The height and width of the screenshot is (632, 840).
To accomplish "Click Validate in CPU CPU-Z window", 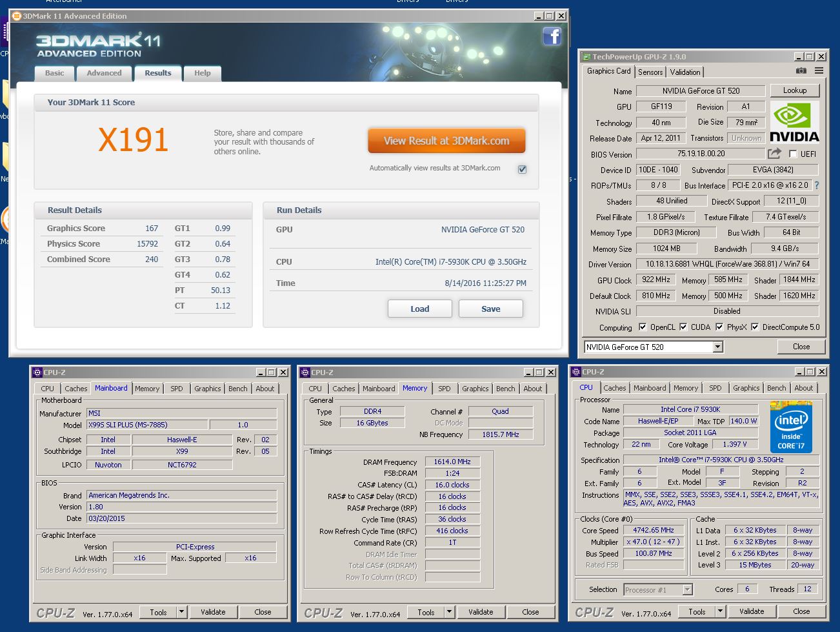I will [752, 611].
